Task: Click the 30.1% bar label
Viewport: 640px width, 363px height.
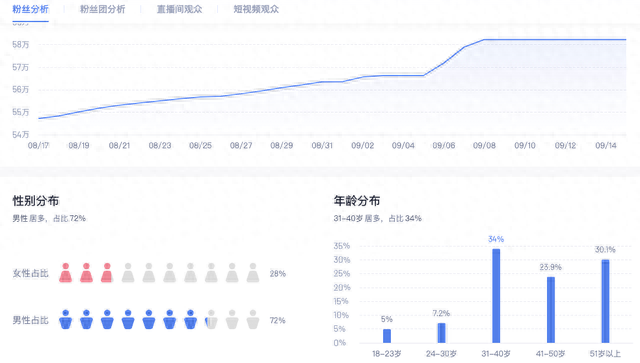Action: point(605,249)
